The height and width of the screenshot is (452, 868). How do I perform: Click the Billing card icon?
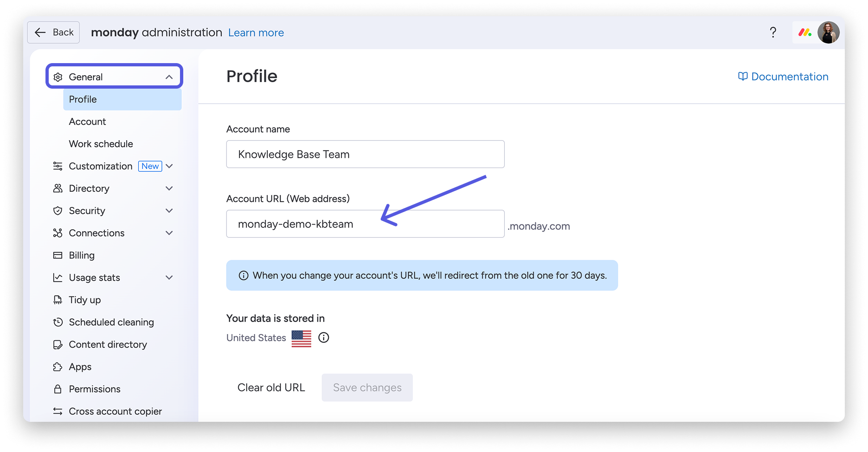point(58,255)
